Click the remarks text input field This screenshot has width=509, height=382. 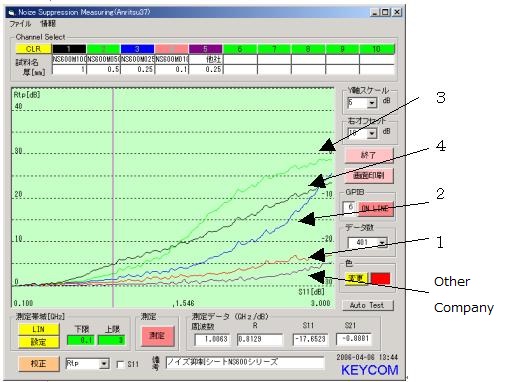(x=245, y=362)
